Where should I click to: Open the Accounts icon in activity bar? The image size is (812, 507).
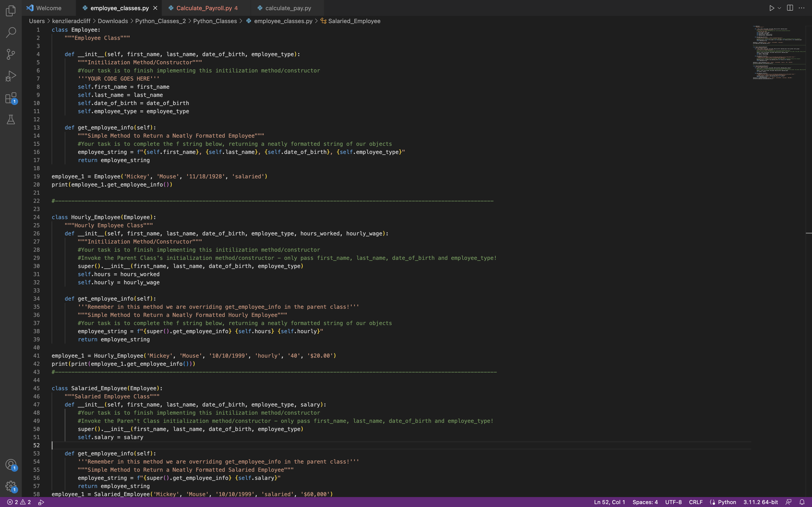click(x=11, y=465)
